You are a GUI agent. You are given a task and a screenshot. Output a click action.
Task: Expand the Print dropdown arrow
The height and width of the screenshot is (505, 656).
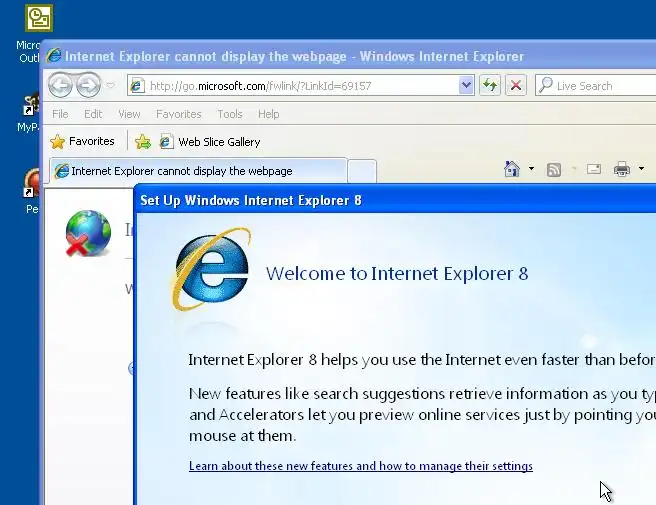click(641, 169)
